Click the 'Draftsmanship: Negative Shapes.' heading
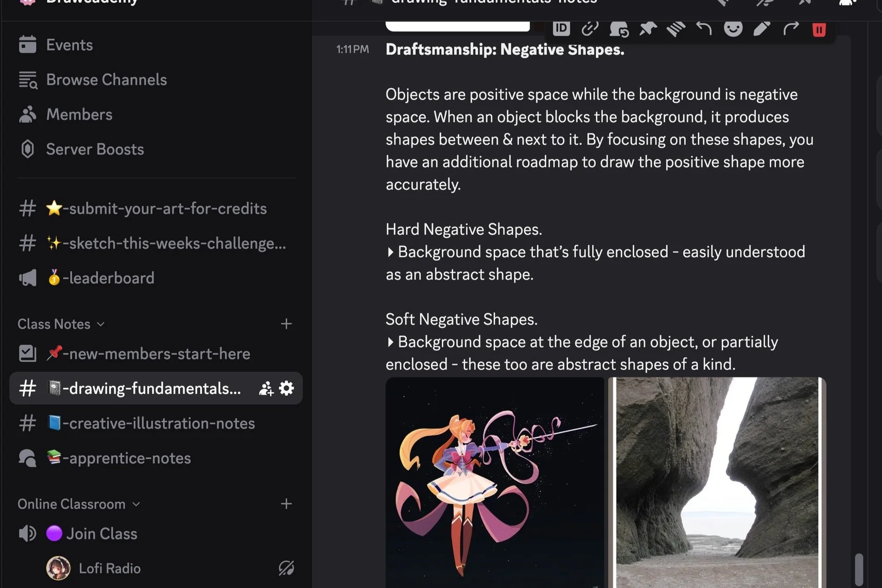The image size is (882, 588). point(505,49)
